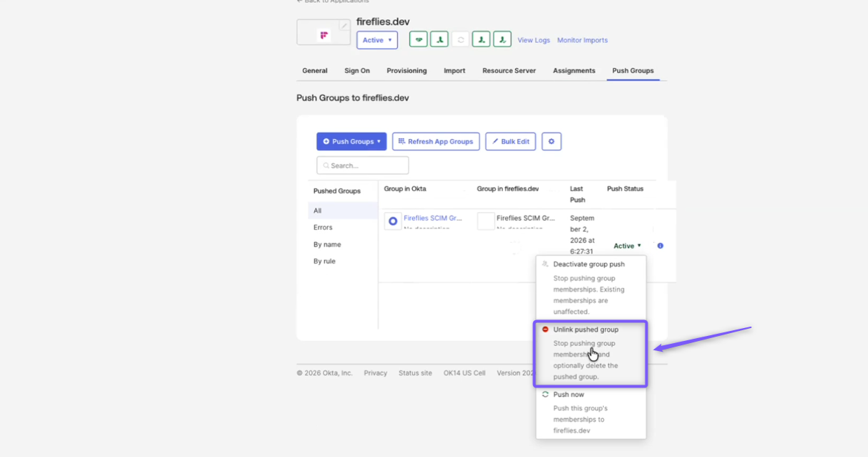Expand the blue Push Groups dropdown button

point(351,142)
